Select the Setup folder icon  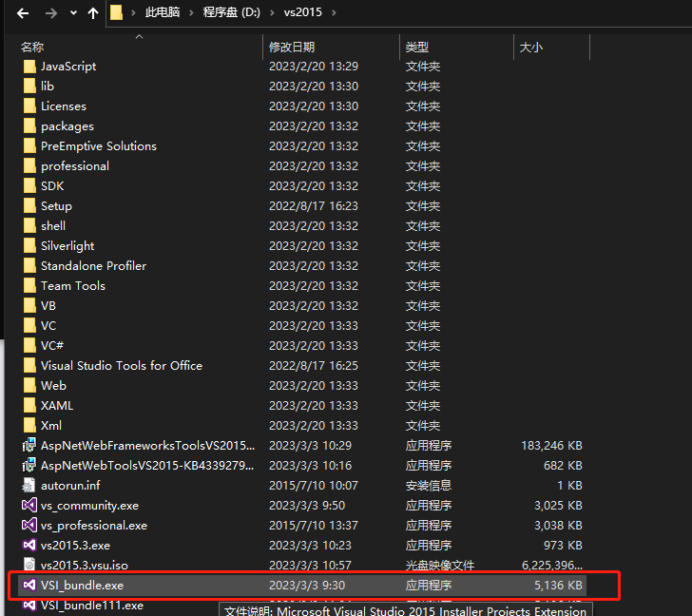pyautogui.click(x=29, y=206)
